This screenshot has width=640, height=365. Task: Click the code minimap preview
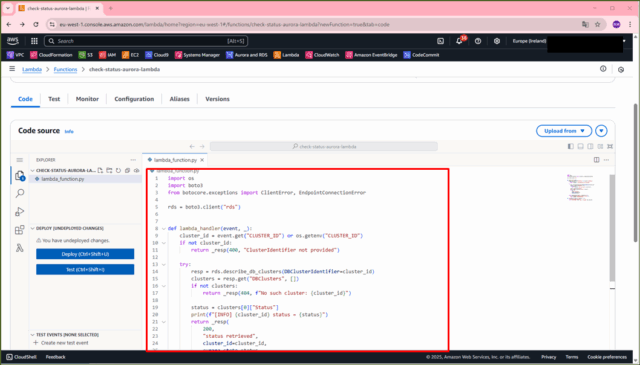580,188
